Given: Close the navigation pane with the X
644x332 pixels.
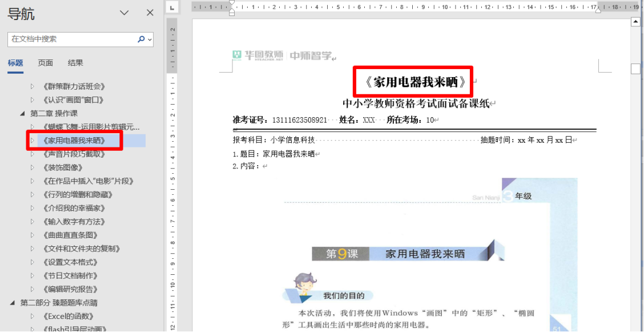Looking at the screenshot, I should click(150, 13).
